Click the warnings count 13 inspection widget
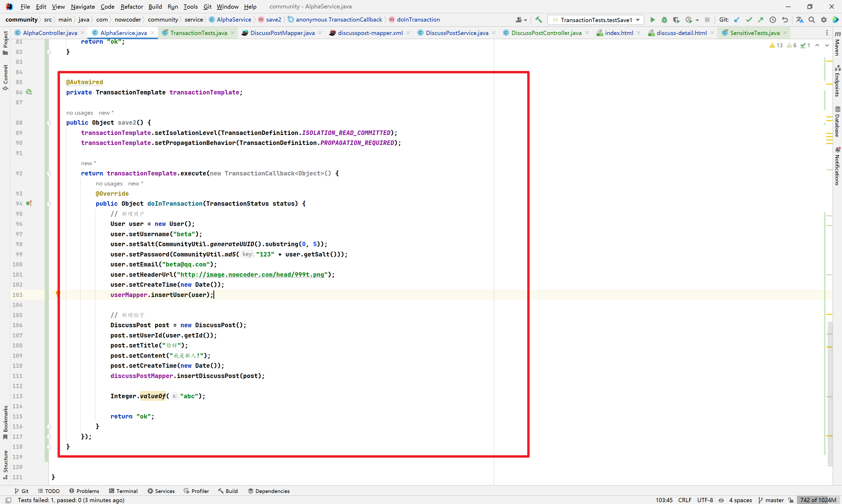 [x=776, y=45]
